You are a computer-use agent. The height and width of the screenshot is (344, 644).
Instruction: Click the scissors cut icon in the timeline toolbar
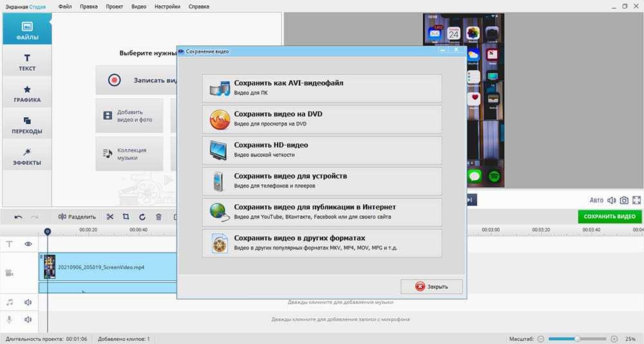(110, 217)
